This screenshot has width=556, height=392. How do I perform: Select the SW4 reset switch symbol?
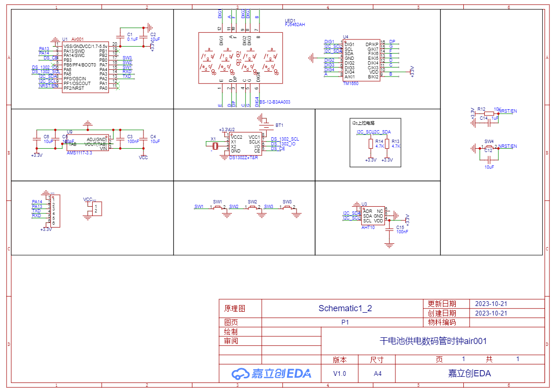[489, 147]
